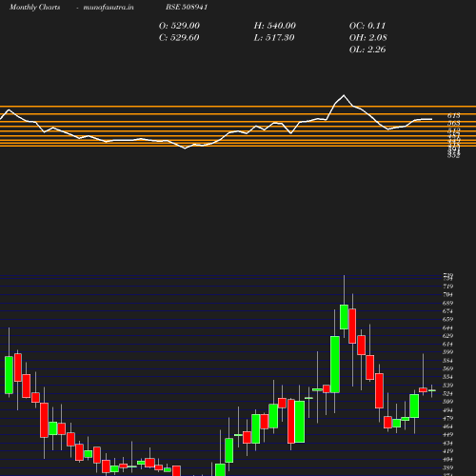The image size is (476, 476).
Task: Click the 704 price axis label
Action: point(447,294)
